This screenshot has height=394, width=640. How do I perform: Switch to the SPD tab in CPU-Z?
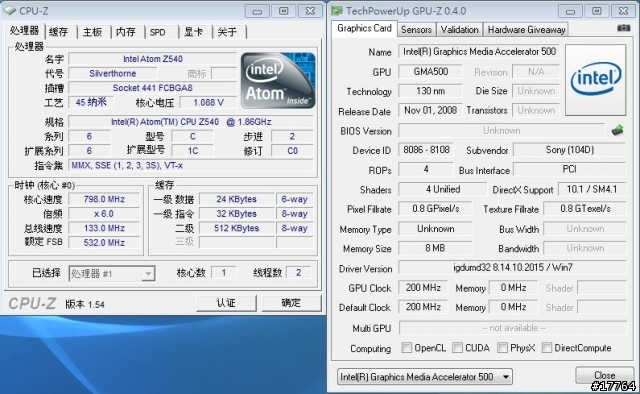(158, 32)
